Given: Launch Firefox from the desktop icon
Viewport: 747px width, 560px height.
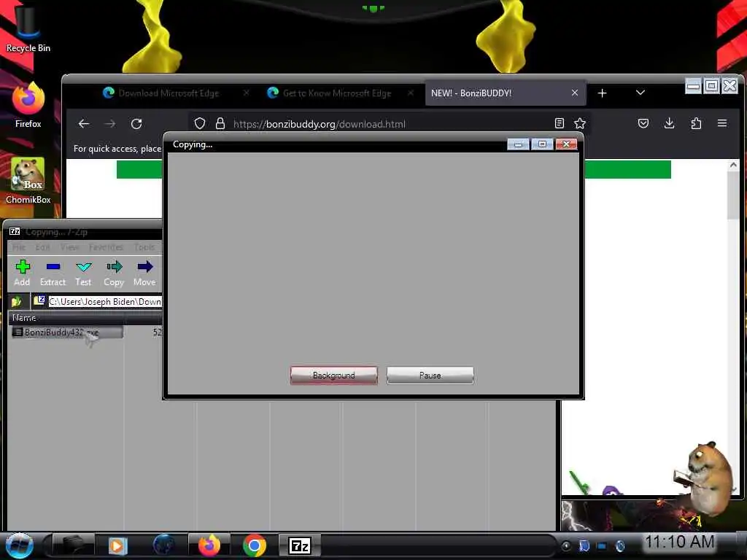Looking at the screenshot, I should tap(28, 105).
